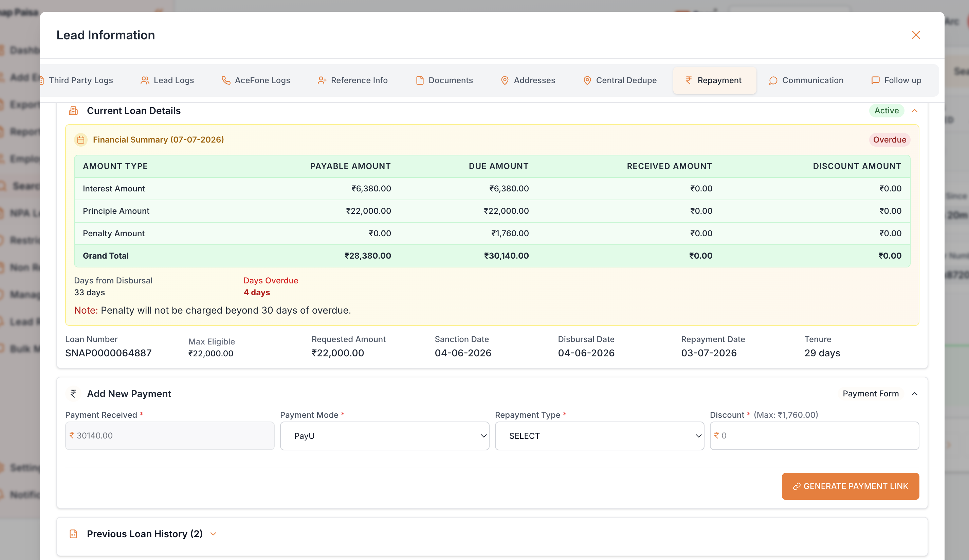Click the document icon beside Previous Loan History
The width and height of the screenshot is (969, 560).
coord(73,534)
